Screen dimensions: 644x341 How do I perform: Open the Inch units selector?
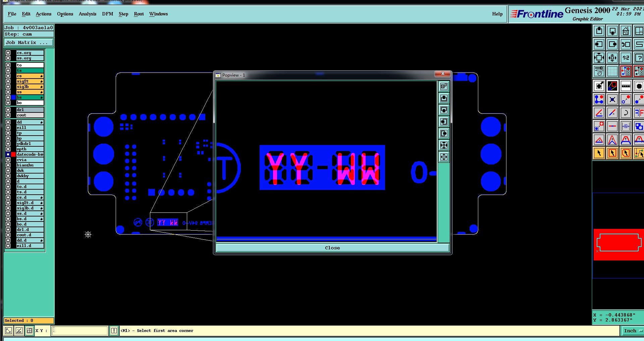(632, 331)
